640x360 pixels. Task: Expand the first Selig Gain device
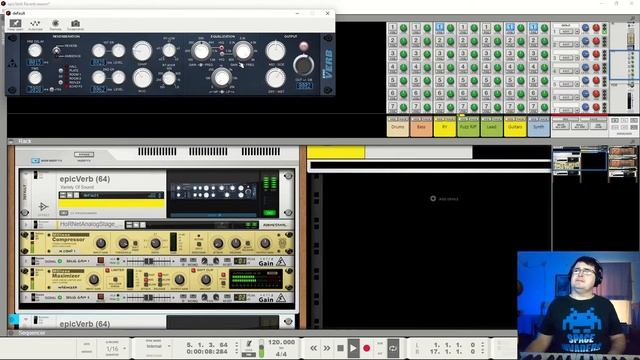26,261
